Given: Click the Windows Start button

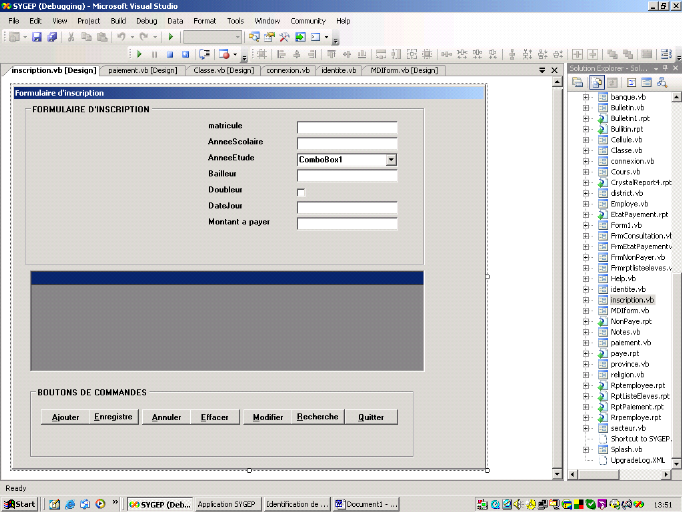Looking at the screenshot, I should pos(20,504).
